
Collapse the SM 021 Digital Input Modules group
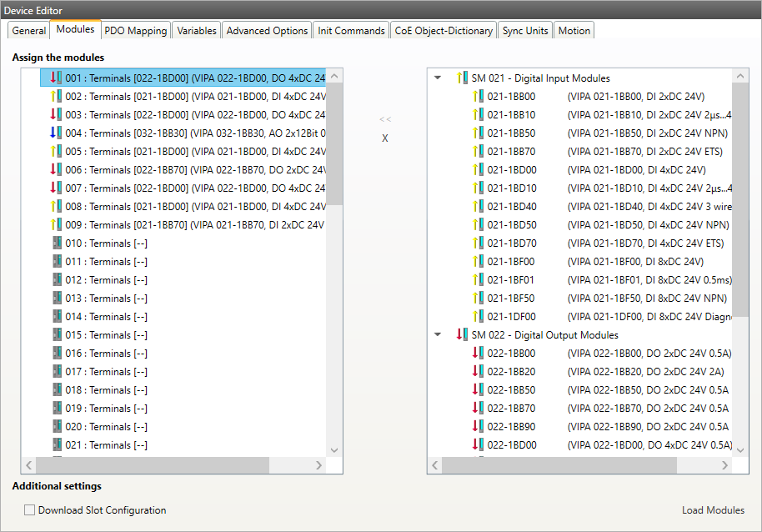pos(438,78)
